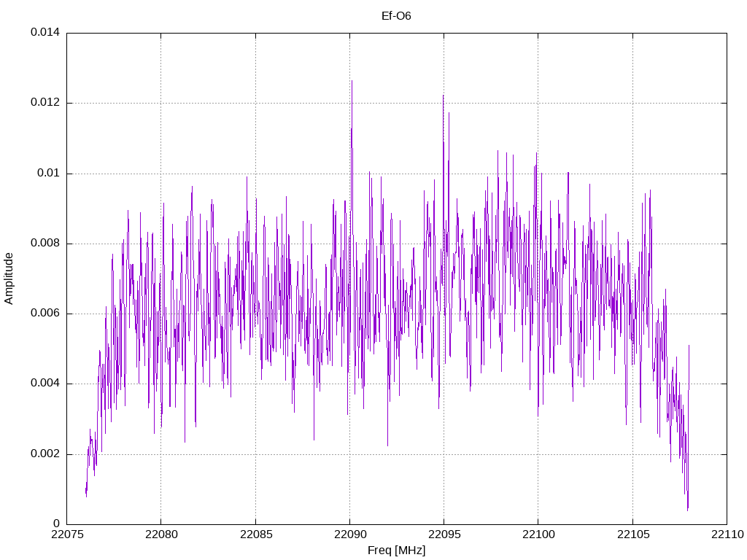The image size is (747, 560).
Task: Click the 22100 x-axis tick label
Action: click(539, 534)
